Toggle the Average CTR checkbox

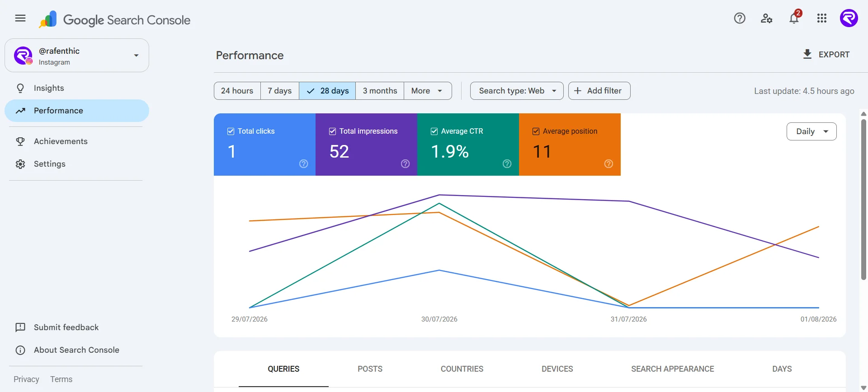434,131
